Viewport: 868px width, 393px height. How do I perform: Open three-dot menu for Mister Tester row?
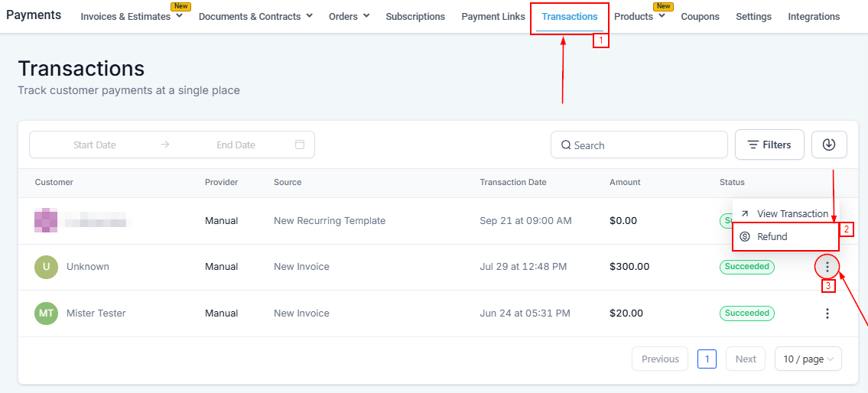coord(827,313)
